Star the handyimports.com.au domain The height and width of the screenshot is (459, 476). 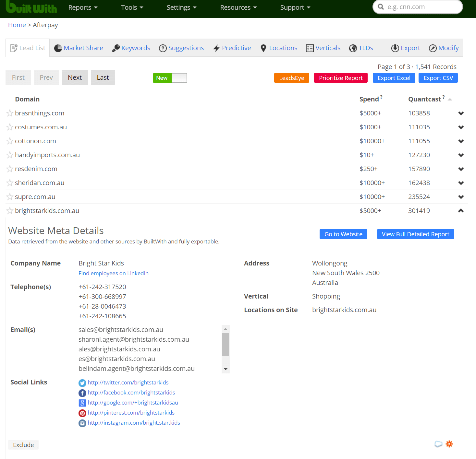pyautogui.click(x=10, y=155)
